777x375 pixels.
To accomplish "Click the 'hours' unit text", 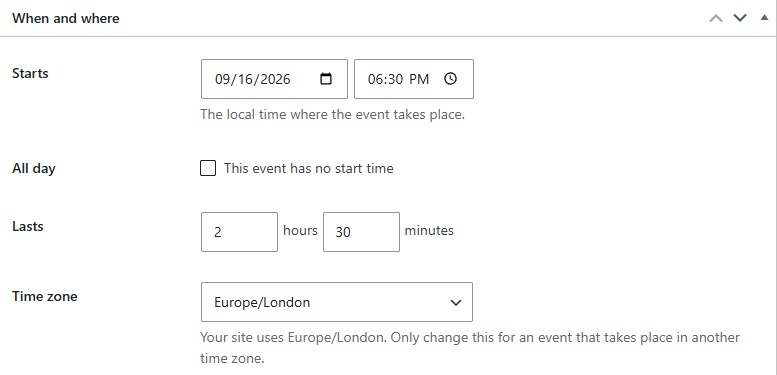I will 300,230.
